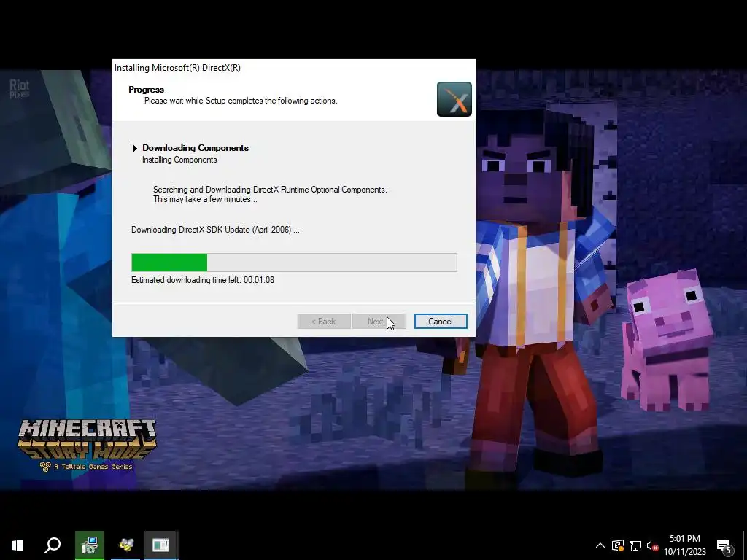The height and width of the screenshot is (560, 747).
Task: Click the disabled Back button
Action: (x=324, y=322)
